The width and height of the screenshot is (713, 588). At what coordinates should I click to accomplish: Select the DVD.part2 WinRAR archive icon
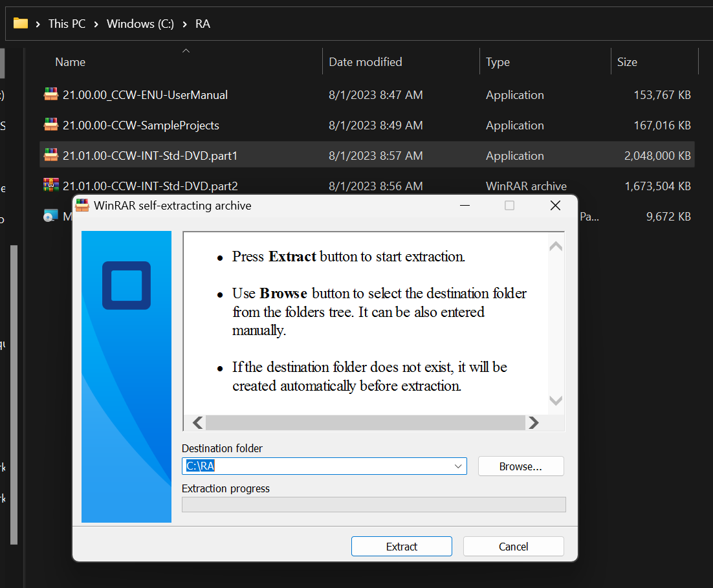point(51,185)
